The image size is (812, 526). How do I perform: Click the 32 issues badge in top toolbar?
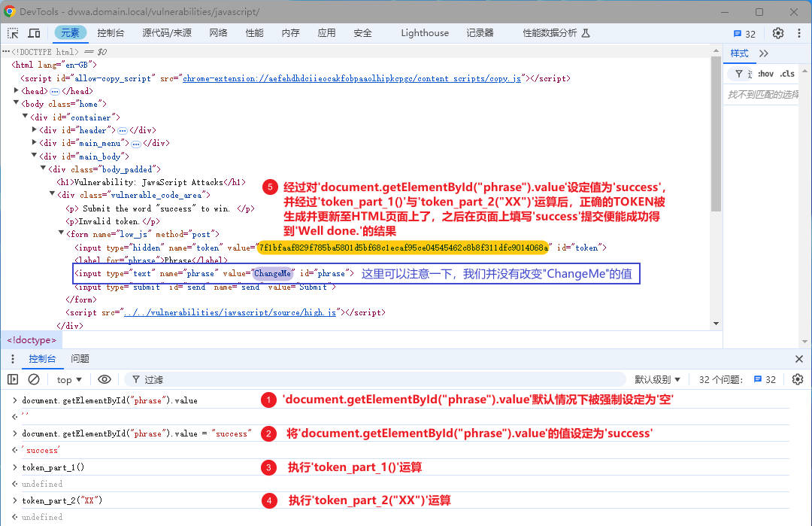coord(744,34)
